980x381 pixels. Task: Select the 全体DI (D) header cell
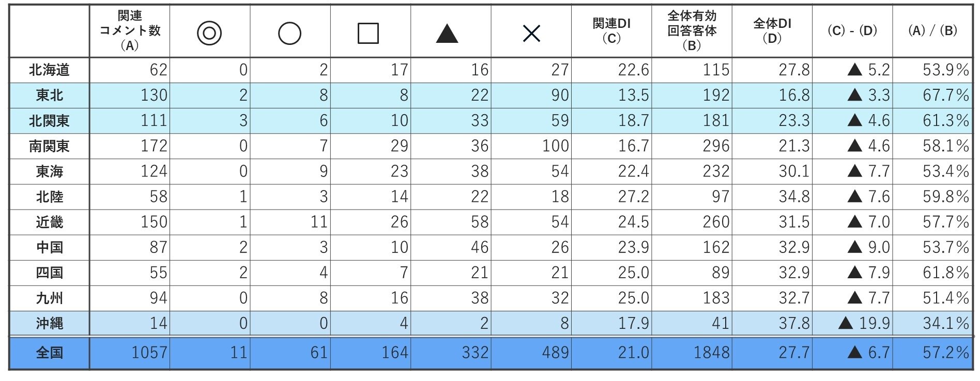[x=772, y=31]
